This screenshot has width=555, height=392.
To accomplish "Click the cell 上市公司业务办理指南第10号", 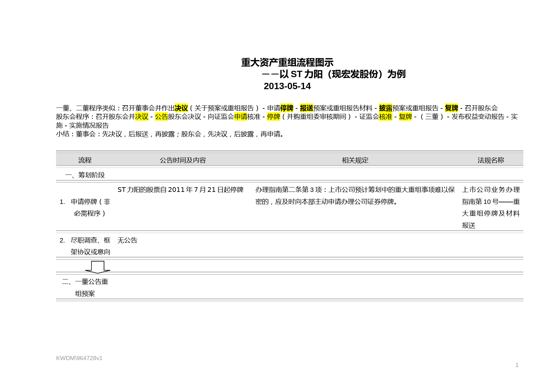I will coord(491,207).
